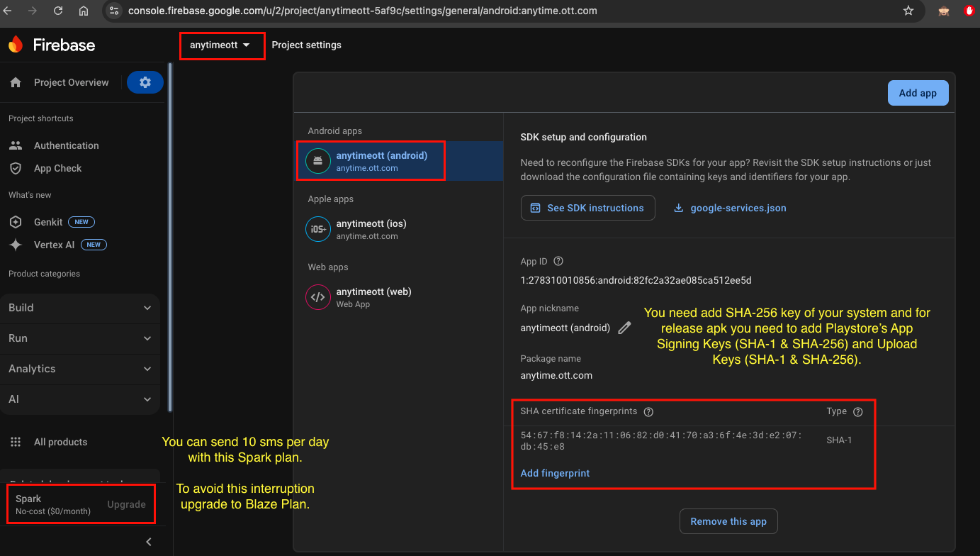Open Genkit in sidebar
Viewport: 980px width, 556px height.
(48, 222)
